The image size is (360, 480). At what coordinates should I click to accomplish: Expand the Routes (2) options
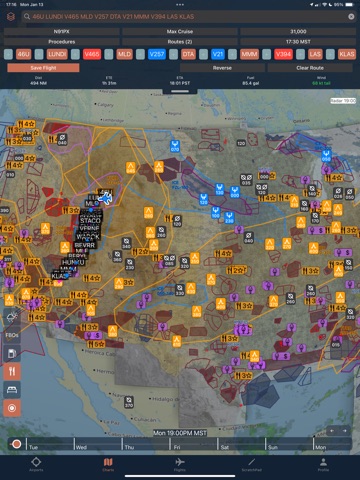pyautogui.click(x=180, y=42)
